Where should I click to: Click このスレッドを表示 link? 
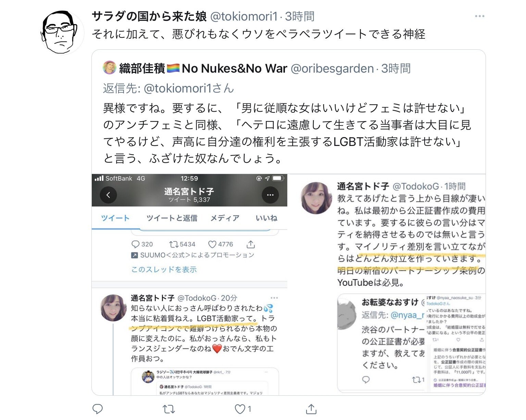point(164,270)
